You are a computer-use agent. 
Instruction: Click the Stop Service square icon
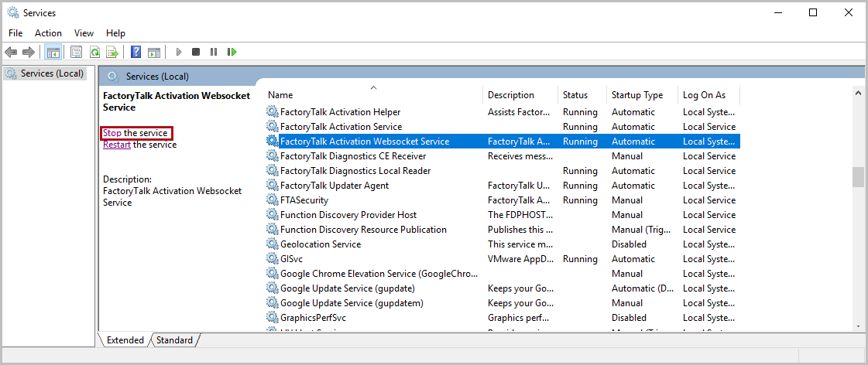(195, 52)
